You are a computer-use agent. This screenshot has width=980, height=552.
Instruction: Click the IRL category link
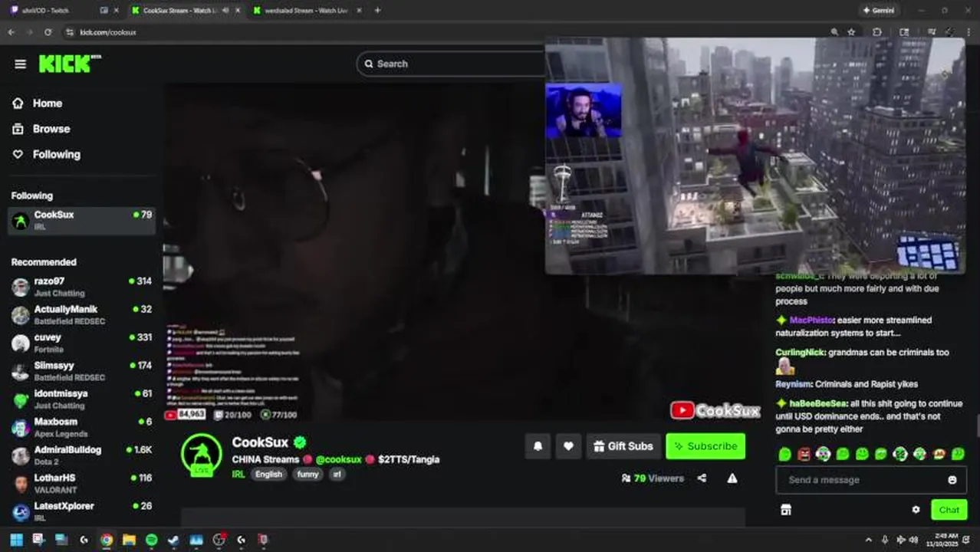[238, 475]
